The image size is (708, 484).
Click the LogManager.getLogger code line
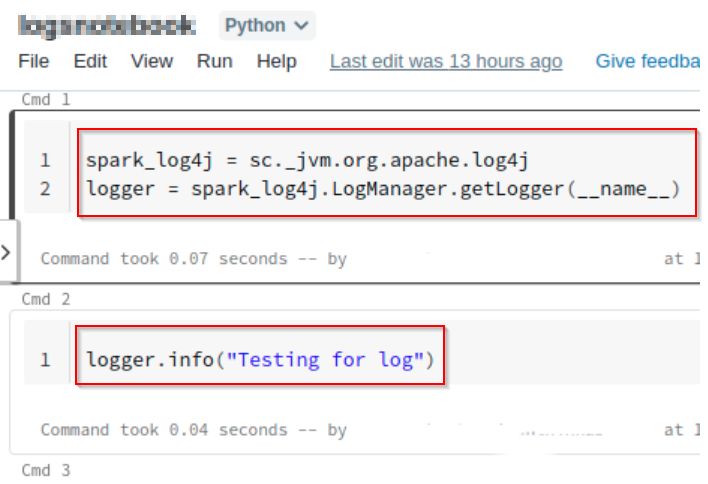point(383,188)
